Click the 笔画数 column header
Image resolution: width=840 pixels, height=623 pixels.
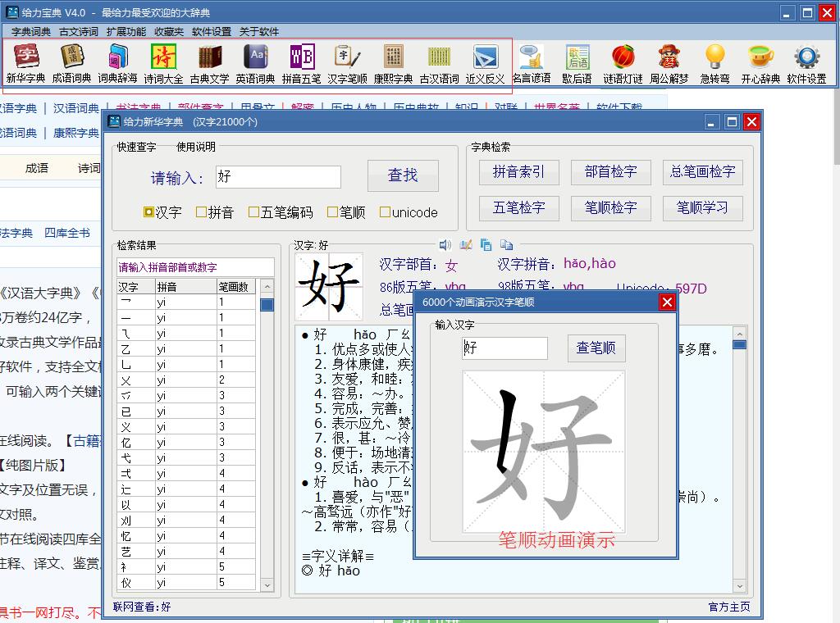pos(236,287)
